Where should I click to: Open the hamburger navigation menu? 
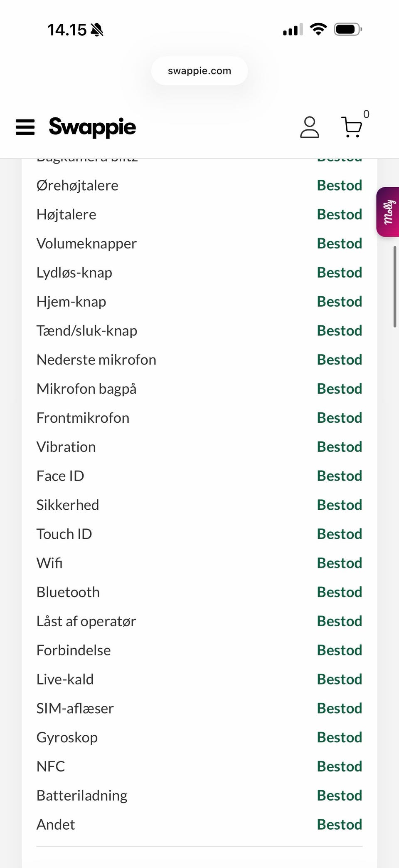point(25,127)
